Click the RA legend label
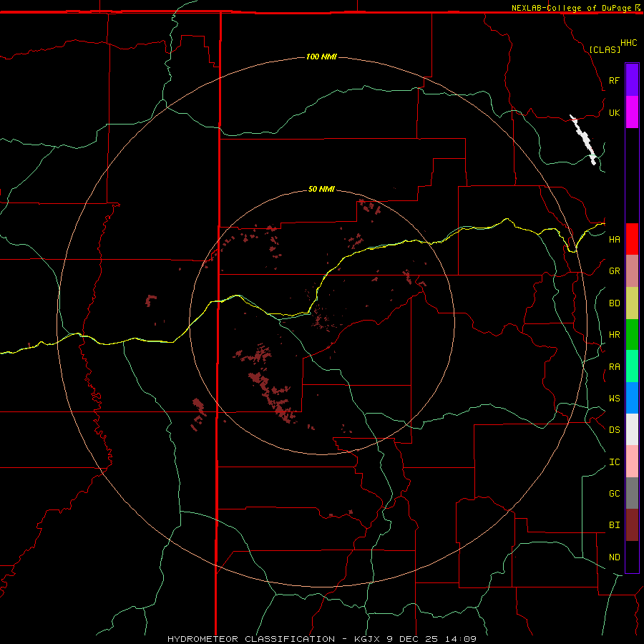The width and height of the screenshot is (644, 644). coord(614,367)
